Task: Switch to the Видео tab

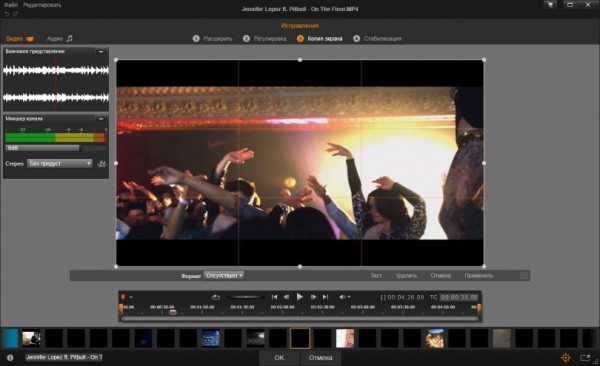Action: coord(20,39)
